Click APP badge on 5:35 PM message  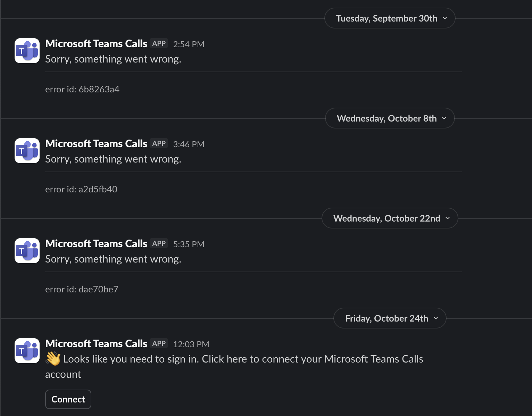point(159,243)
